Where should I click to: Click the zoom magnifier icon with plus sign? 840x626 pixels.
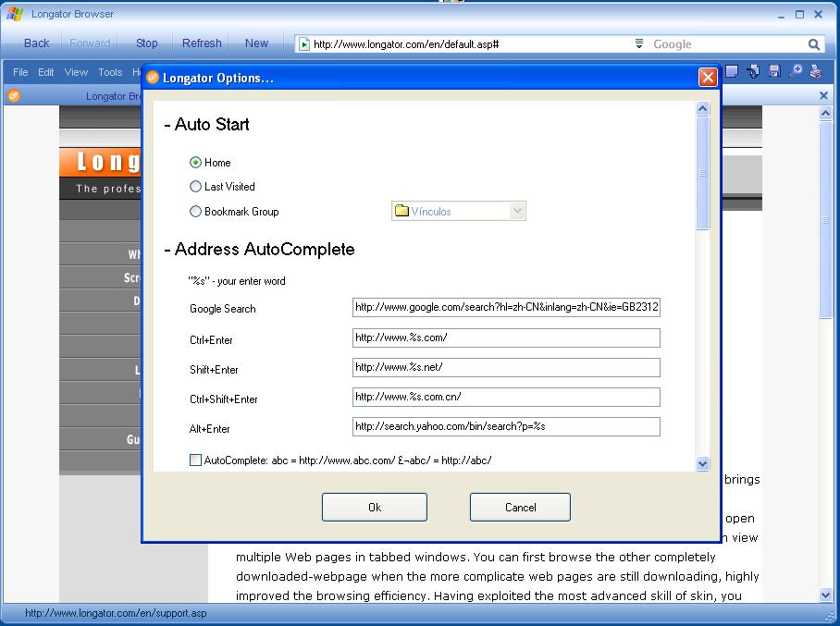point(796,71)
